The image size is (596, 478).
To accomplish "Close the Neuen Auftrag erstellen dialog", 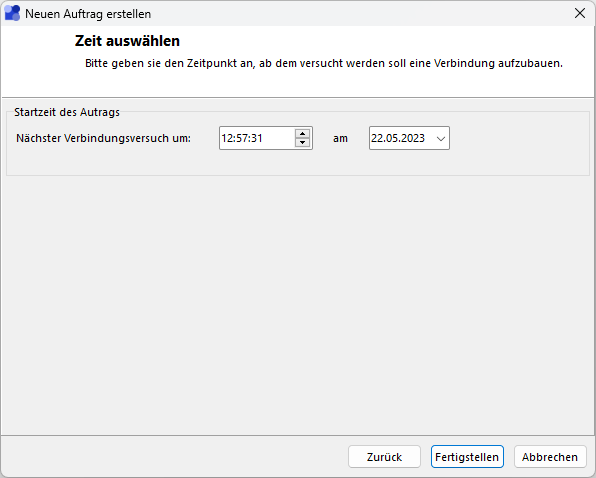I will [x=580, y=13].
